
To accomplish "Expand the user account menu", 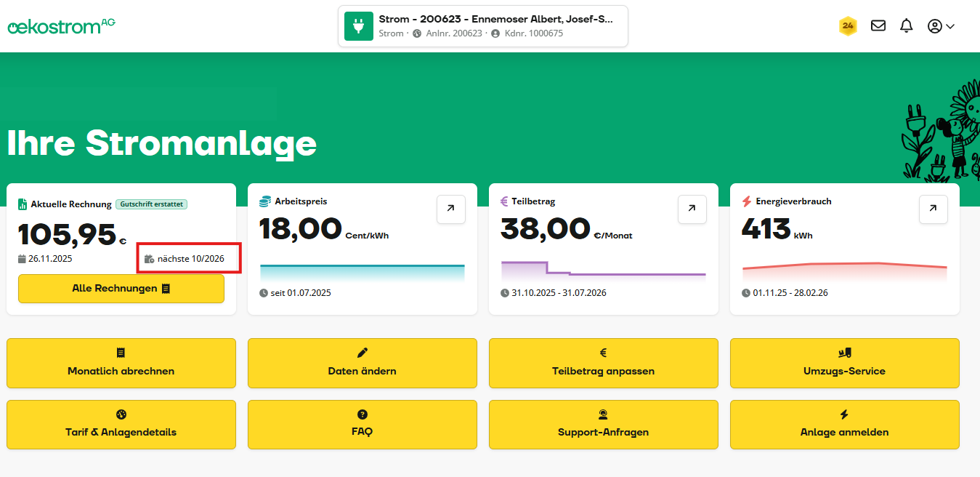I will click(941, 26).
